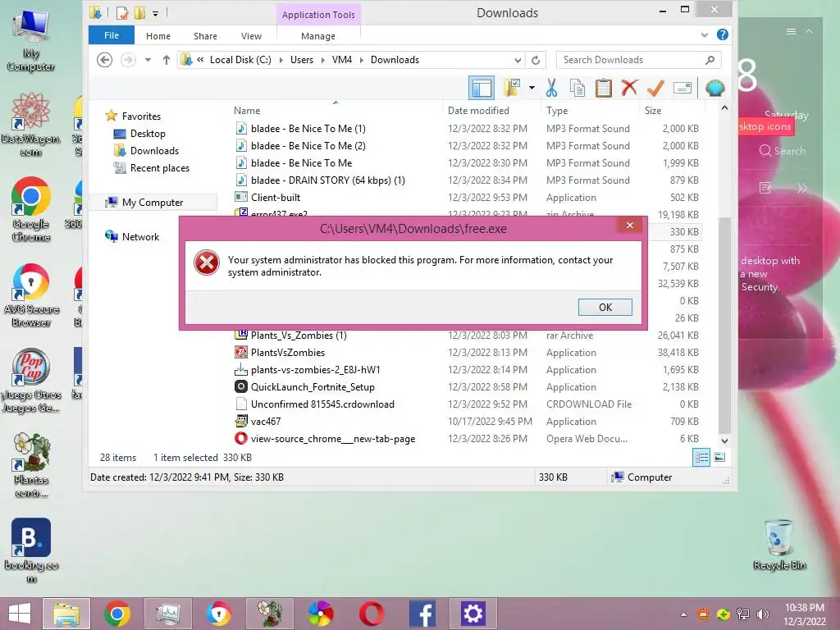Expand the arrow after VM4 in the path
The image size is (840, 630).
pos(362,60)
